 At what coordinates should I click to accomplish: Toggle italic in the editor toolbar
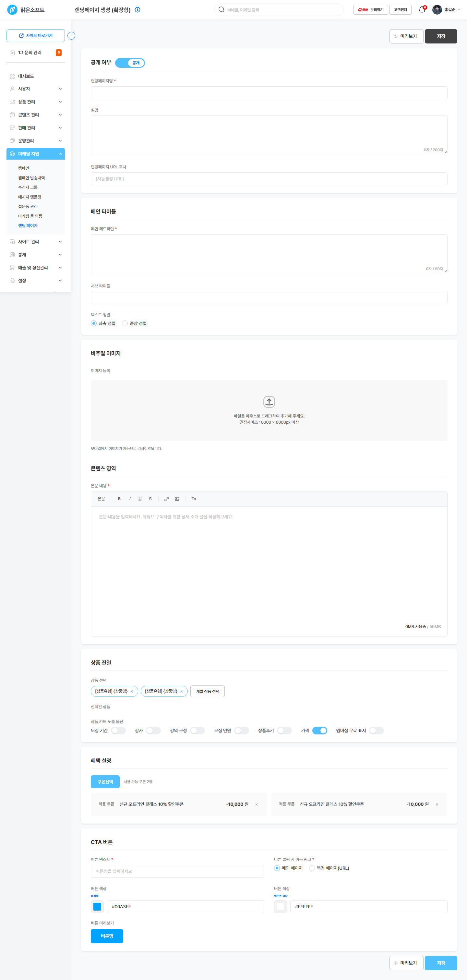click(x=130, y=499)
